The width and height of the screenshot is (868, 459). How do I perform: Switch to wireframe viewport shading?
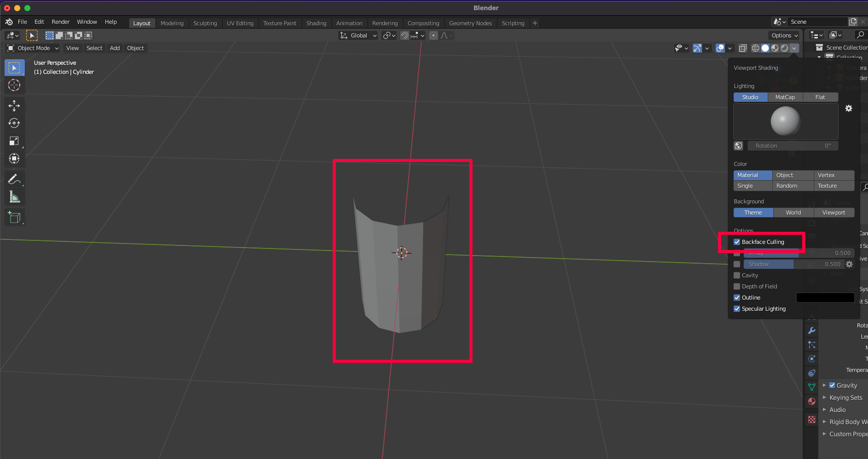[755, 48]
